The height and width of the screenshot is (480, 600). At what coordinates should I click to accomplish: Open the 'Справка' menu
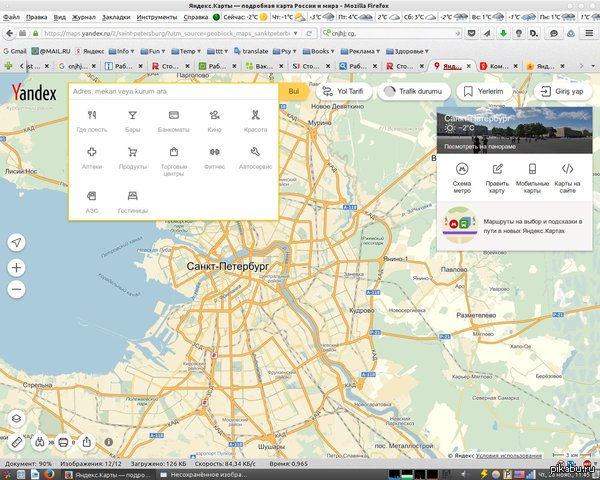196,17
